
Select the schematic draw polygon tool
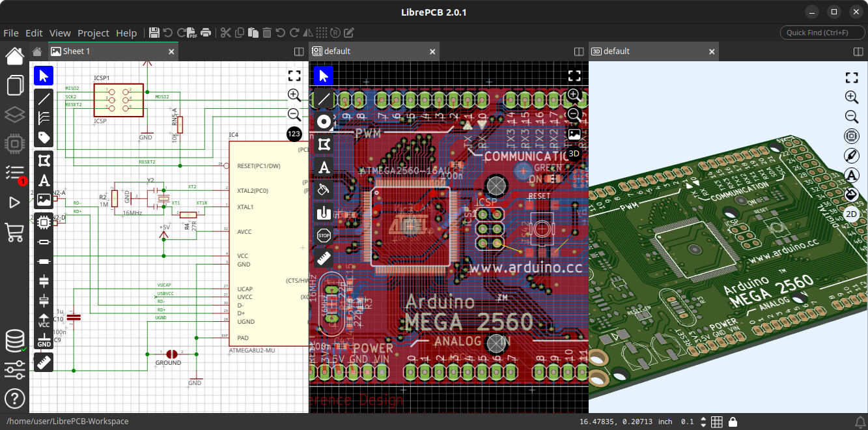[x=44, y=160]
